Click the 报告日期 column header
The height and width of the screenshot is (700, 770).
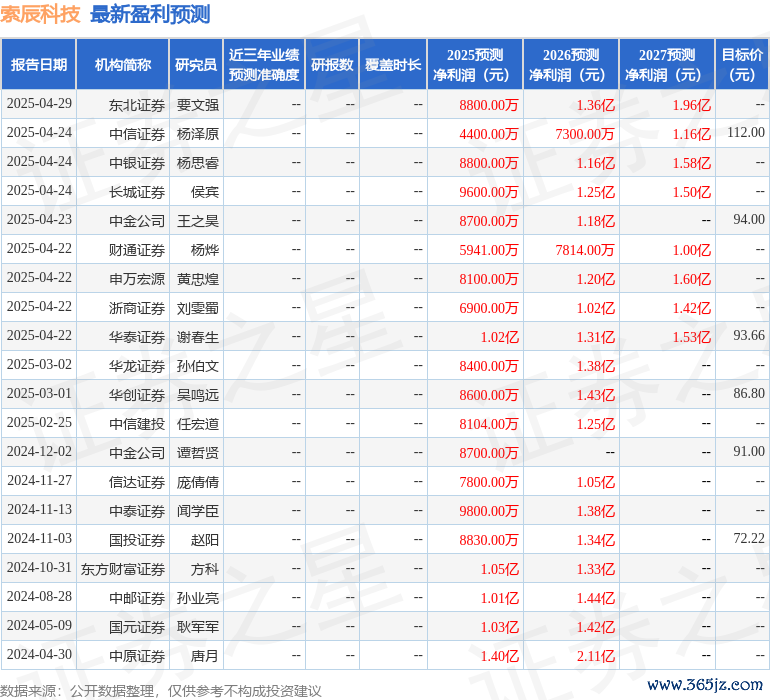(x=39, y=64)
